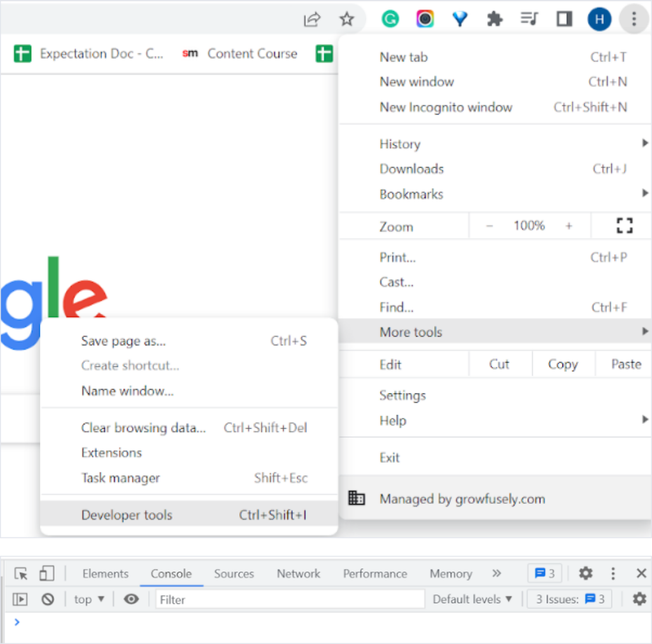Toggle the live expression eye icon
The width and height of the screenshot is (652, 644).
pyautogui.click(x=131, y=599)
